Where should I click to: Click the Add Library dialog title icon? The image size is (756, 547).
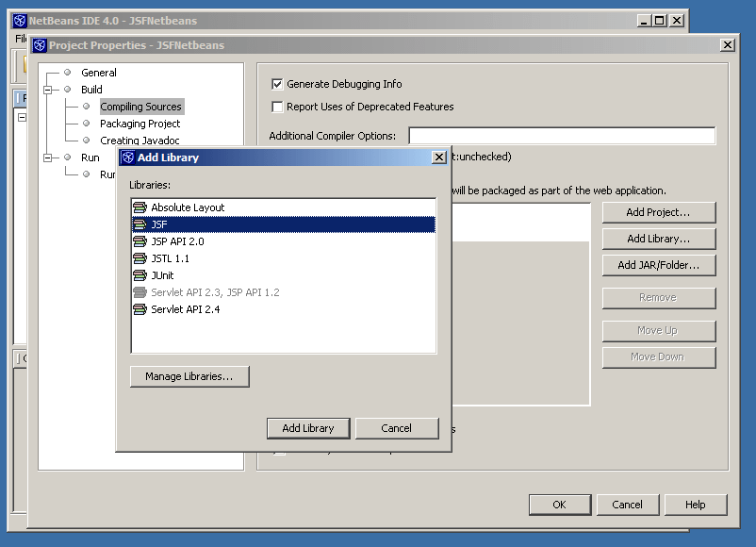[x=127, y=157]
